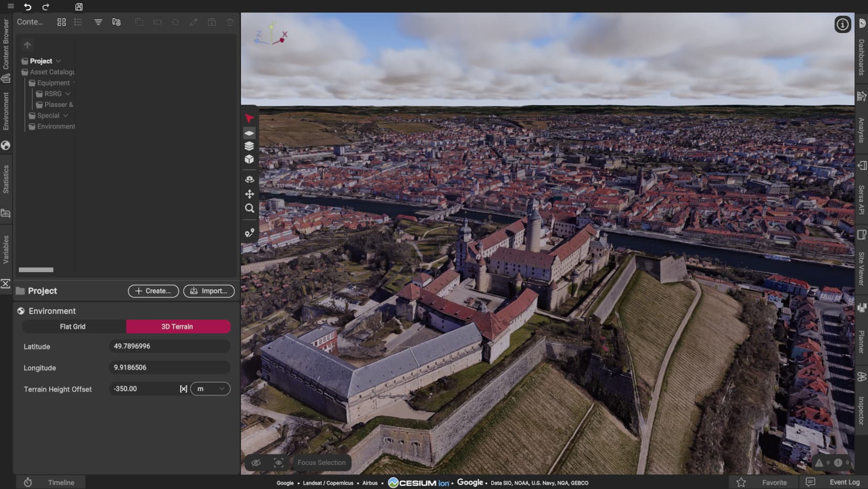The width and height of the screenshot is (868, 489).
Task: Open the content filter icon
Action: [98, 22]
